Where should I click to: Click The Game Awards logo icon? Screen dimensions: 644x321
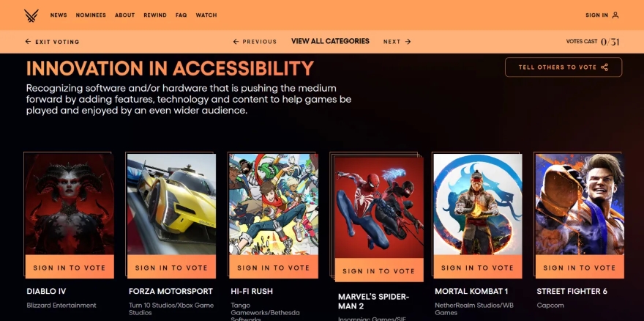coord(31,15)
